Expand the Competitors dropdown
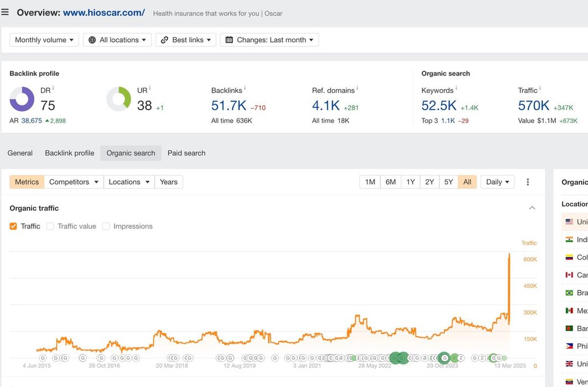 [74, 182]
